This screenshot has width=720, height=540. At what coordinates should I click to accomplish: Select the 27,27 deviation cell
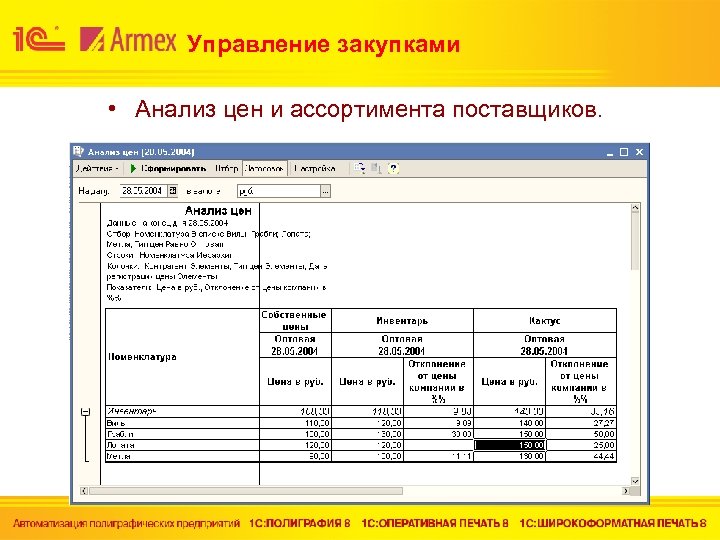[581, 423]
